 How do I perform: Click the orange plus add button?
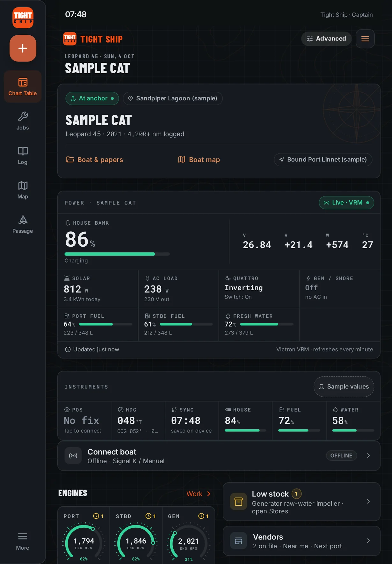pyautogui.click(x=23, y=48)
